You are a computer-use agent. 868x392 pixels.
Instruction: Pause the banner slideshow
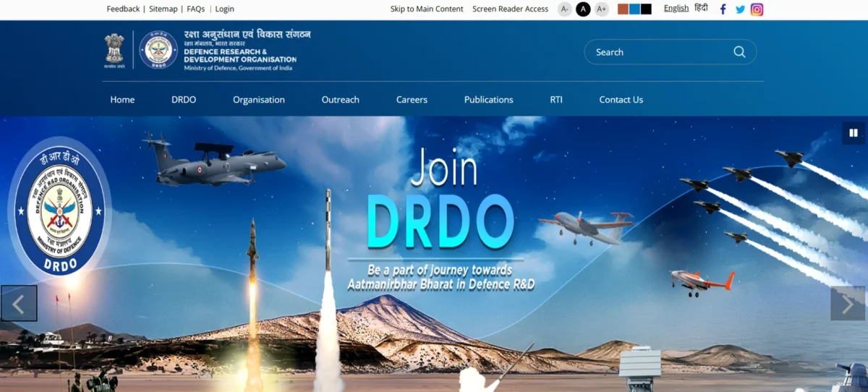point(854,133)
